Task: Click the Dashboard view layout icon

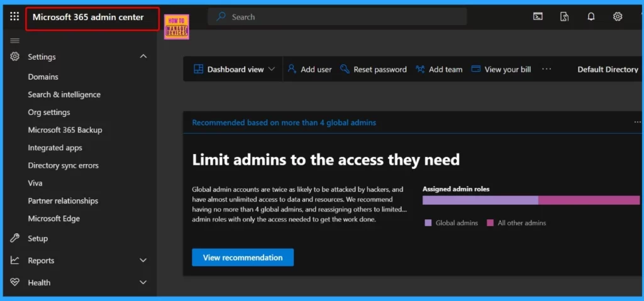Action: [198, 69]
